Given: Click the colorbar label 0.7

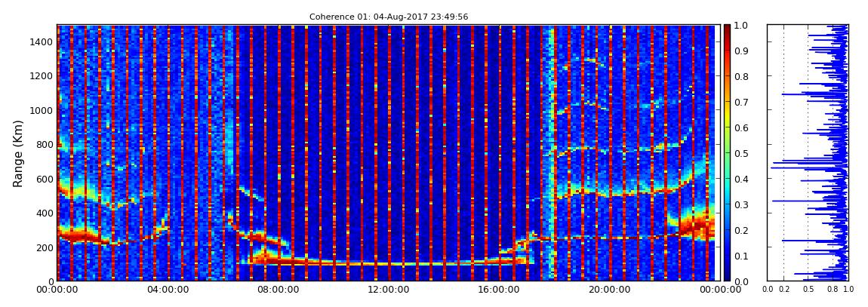Looking at the screenshot, I should click(740, 103).
